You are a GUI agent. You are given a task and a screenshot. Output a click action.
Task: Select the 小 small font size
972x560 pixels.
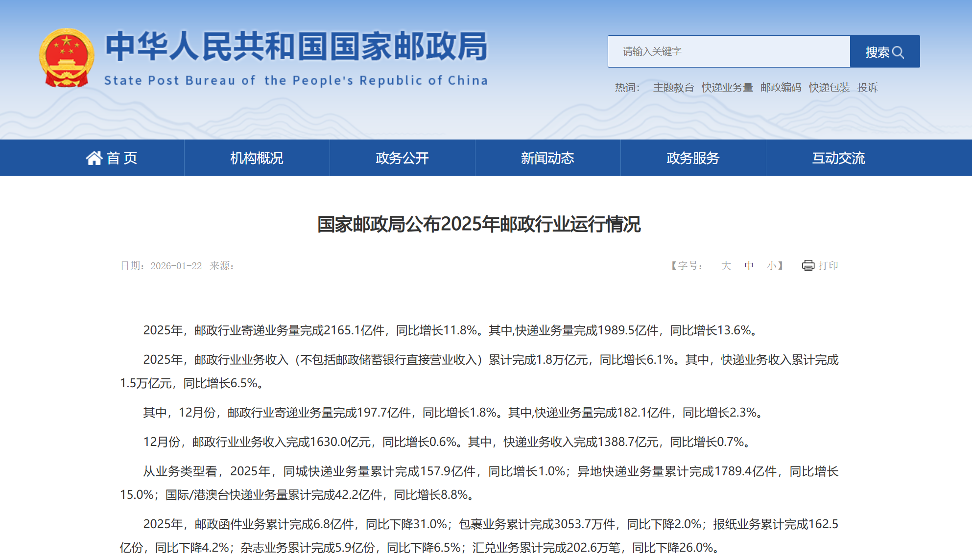coord(772,265)
